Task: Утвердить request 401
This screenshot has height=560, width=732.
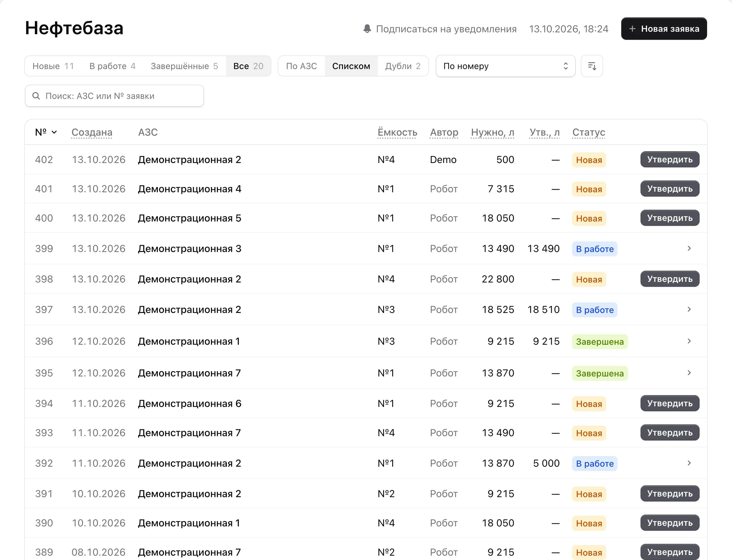Action: (670, 189)
